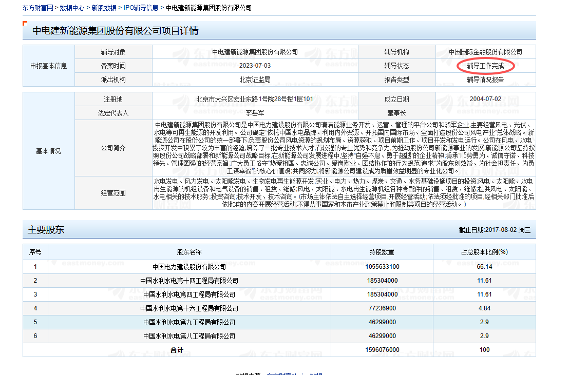The height and width of the screenshot is (375, 588).
Task: Click the holding amount 1055633100
Action: pyautogui.click(x=382, y=267)
